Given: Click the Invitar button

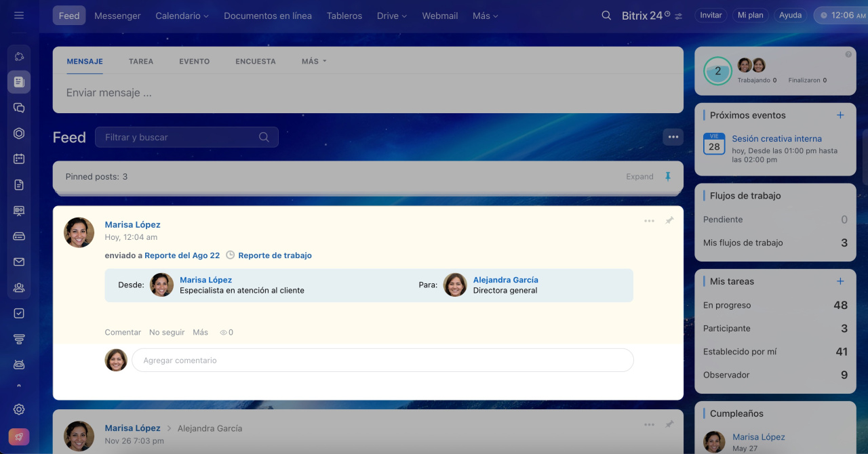Looking at the screenshot, I should click(711, 15).
